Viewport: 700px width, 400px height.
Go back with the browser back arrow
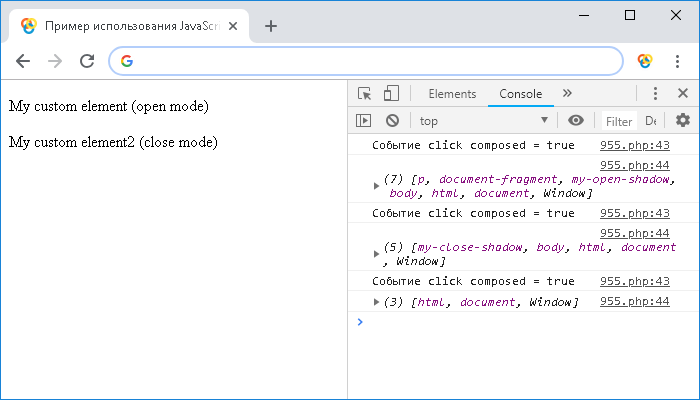click(23, 61)
